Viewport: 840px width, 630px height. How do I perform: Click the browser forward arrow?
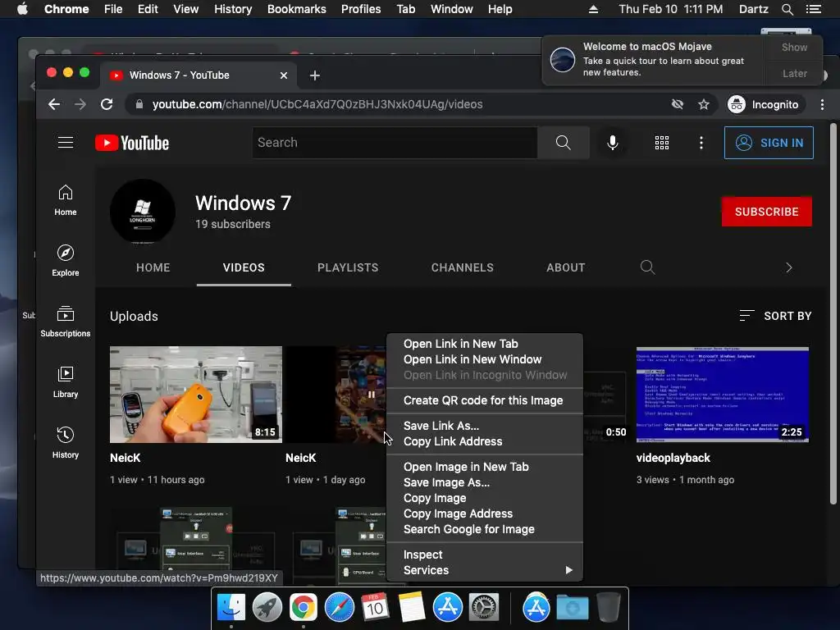(x=80, y=104)
